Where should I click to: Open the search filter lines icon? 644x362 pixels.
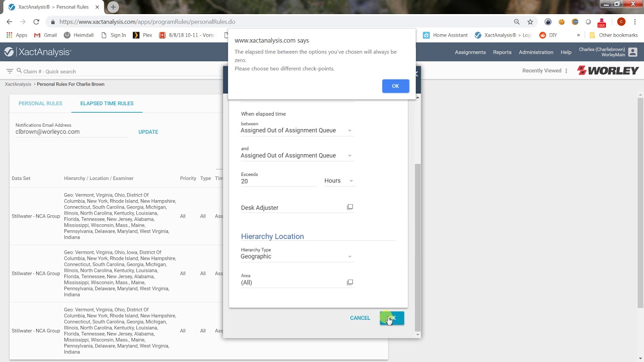(x=10, y=71)
